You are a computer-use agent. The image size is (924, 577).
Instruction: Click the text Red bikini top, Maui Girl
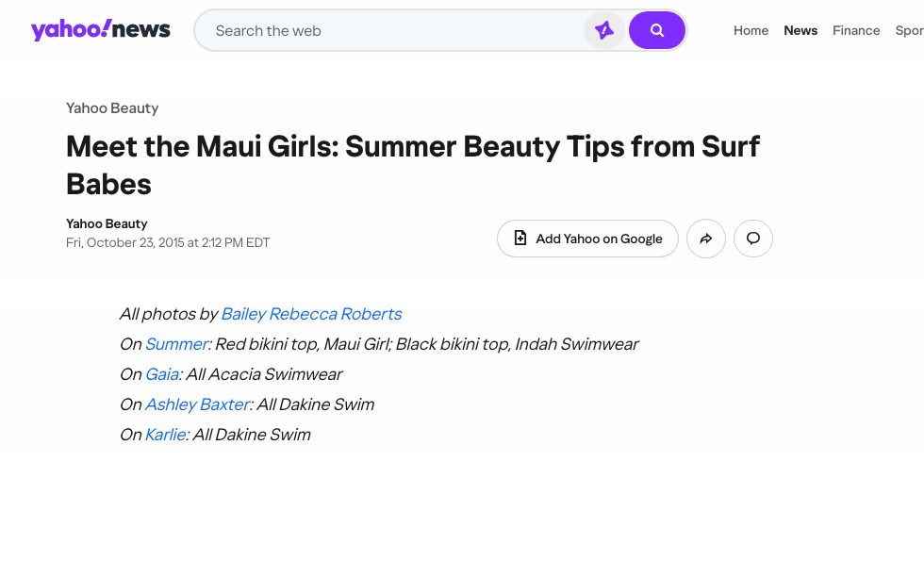point(301,344)
